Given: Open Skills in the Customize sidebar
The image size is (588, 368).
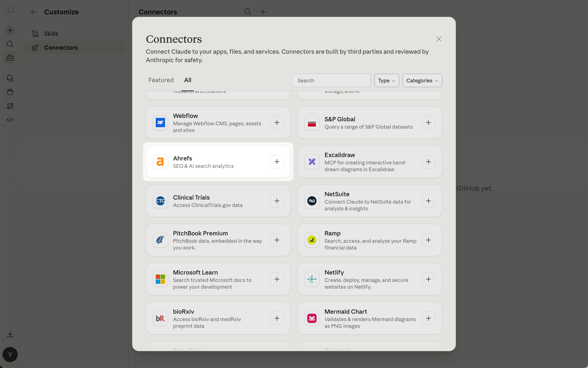Looking at the screenshot, I should (51, 34).
